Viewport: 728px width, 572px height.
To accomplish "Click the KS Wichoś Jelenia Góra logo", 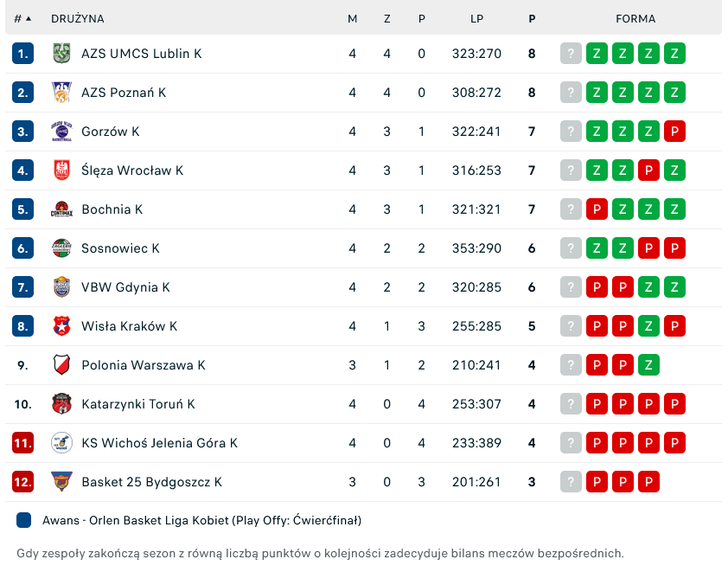I will (61, 443).
